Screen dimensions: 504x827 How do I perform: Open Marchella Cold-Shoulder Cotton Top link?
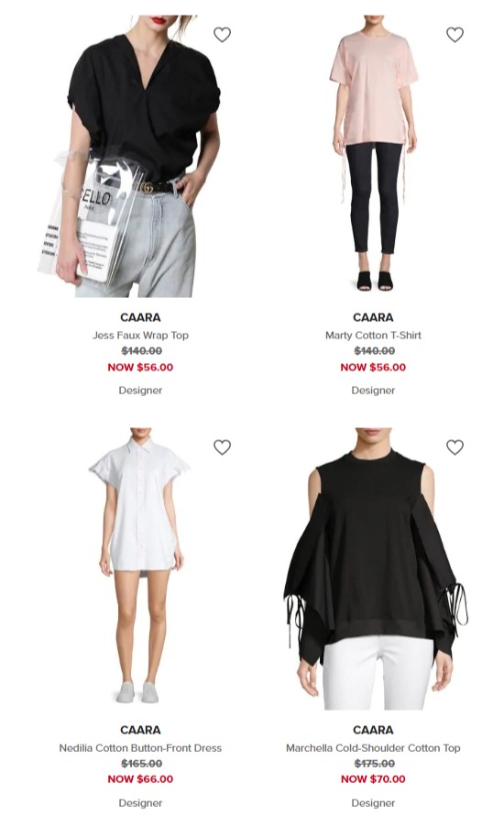coord(373,748)
